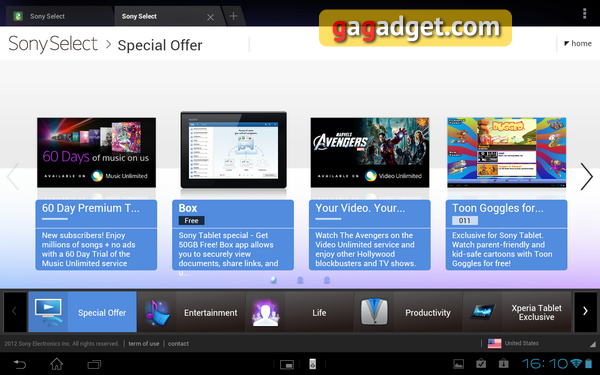Read the Box 50GB Free description
This screenshot has height=375, width=600.
(228, 254)
